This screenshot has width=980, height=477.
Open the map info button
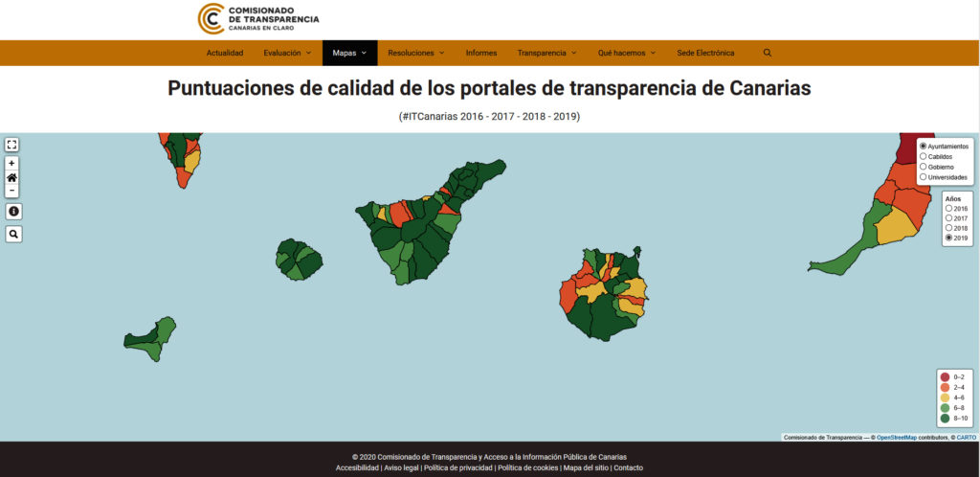click(11, 211)
